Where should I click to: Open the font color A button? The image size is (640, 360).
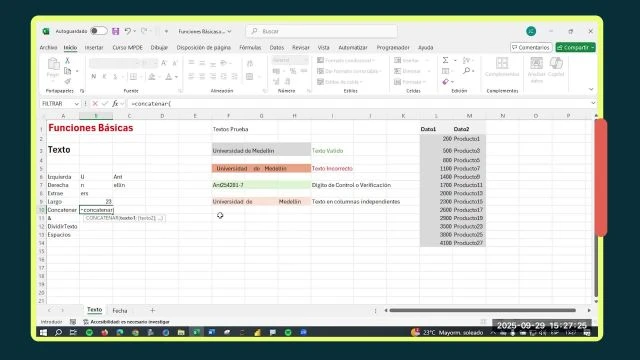pyautogui.click(x=169, y=76)
